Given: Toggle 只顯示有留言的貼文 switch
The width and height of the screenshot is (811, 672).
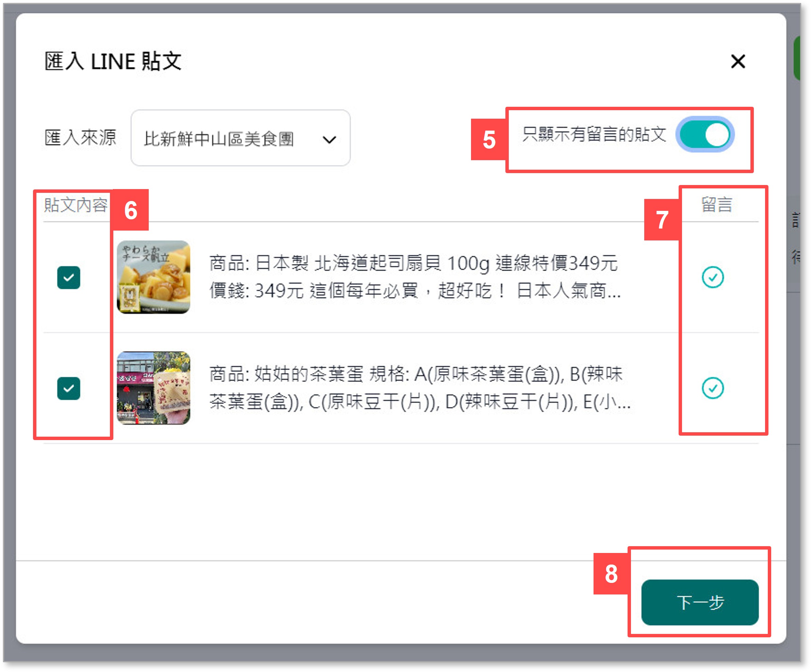Looking at the screenshot, I should (x=705, y=135).
